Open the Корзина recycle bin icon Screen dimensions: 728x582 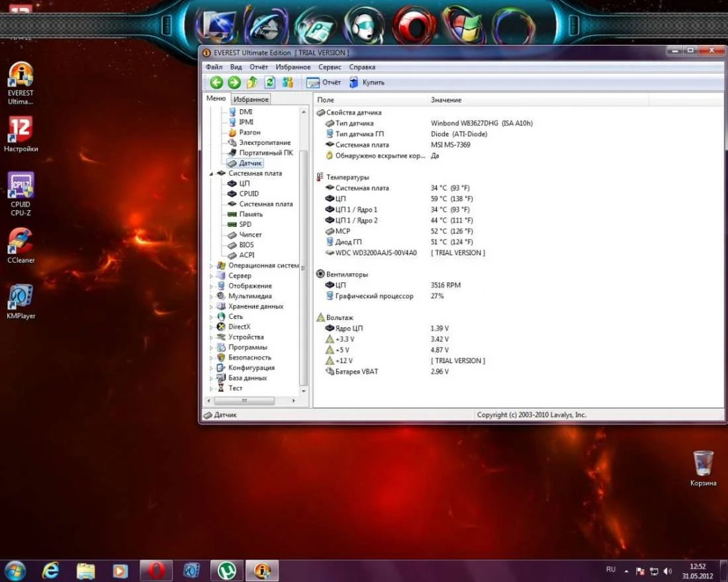click(703, 463)
